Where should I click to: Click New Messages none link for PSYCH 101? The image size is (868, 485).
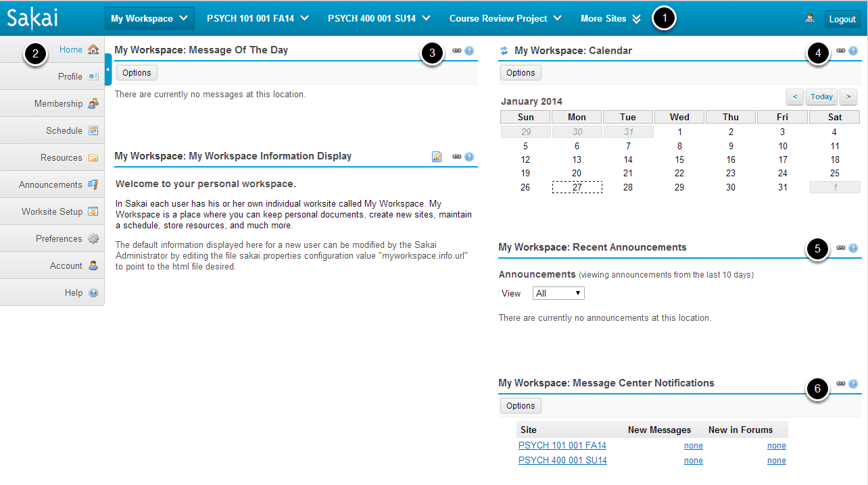pyautogui.click(x=694, y=446)
